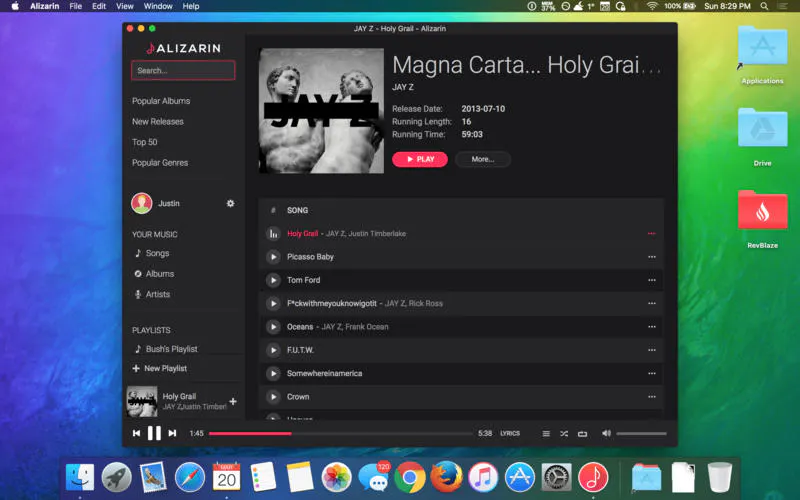This screenshot has height=500, width=800.
Task: Open Alizarin icon in the Dock
Action: pyautogui.click(x=593, y=478)
